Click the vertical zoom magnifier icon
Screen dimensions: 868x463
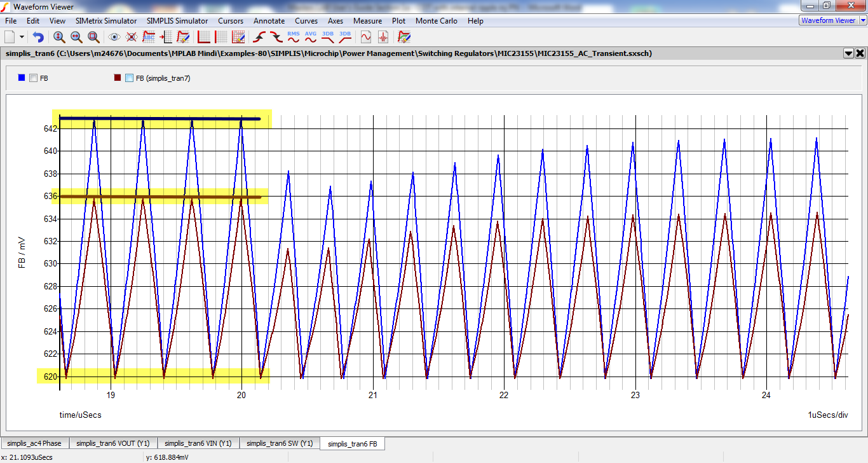(59, 37)
